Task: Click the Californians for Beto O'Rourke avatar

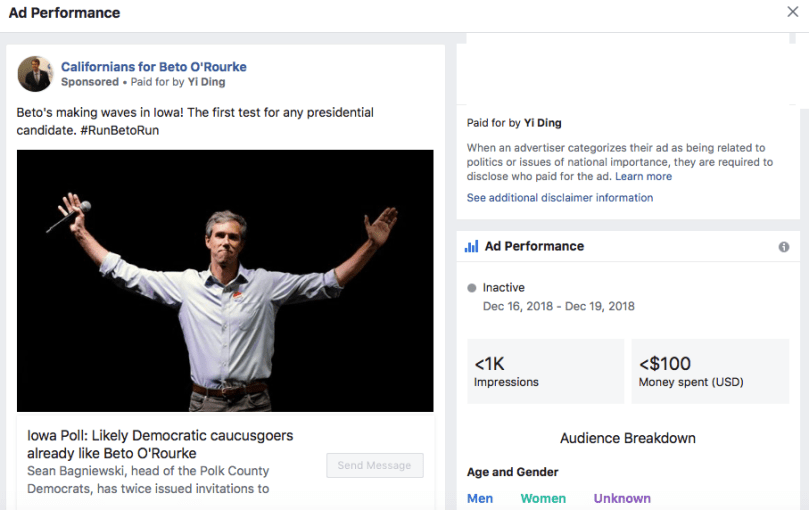Action: coord(35,74)
